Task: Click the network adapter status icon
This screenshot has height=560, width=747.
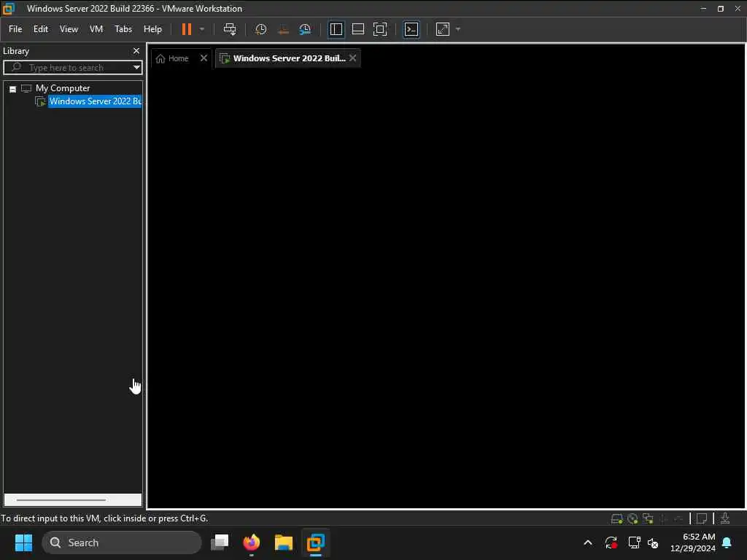Action: point(648,518)
